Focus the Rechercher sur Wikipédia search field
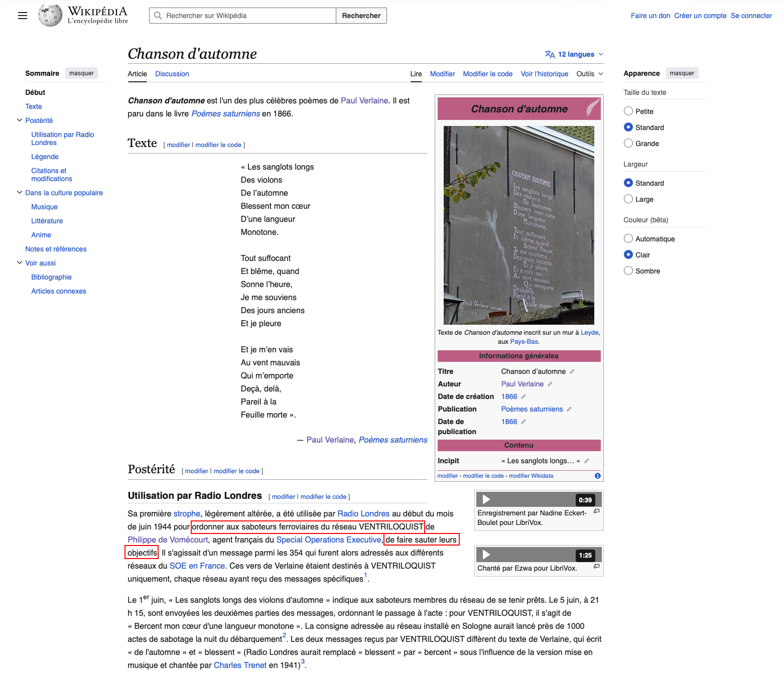Screen dimensions: 784x674 click(242, 16)
